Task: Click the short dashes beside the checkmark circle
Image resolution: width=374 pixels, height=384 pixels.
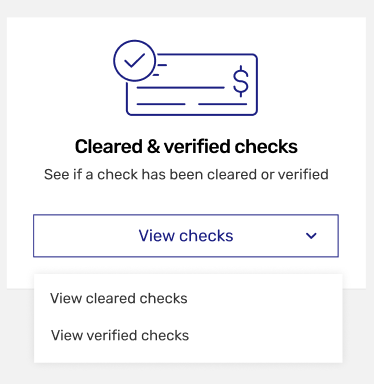Action: (x=160, y=70)
